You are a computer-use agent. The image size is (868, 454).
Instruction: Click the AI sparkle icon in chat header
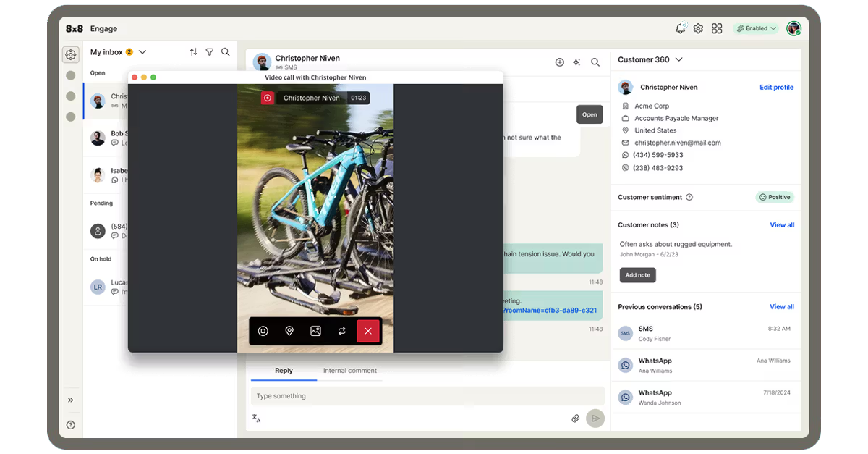(576, 62)
